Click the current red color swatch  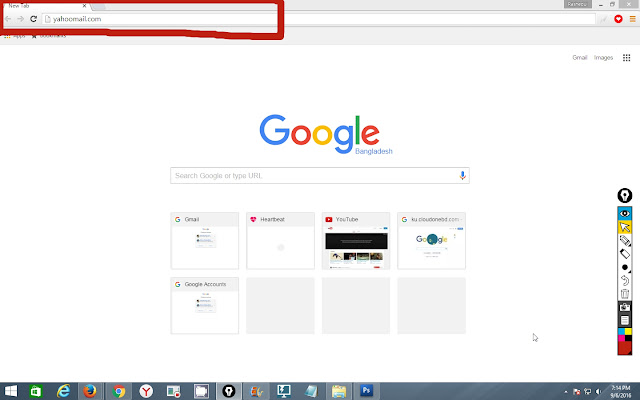[624, 348]
